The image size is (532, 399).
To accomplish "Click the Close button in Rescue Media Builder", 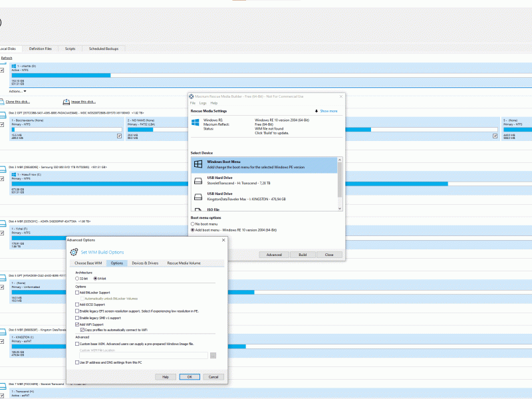I will coord(329,255).
